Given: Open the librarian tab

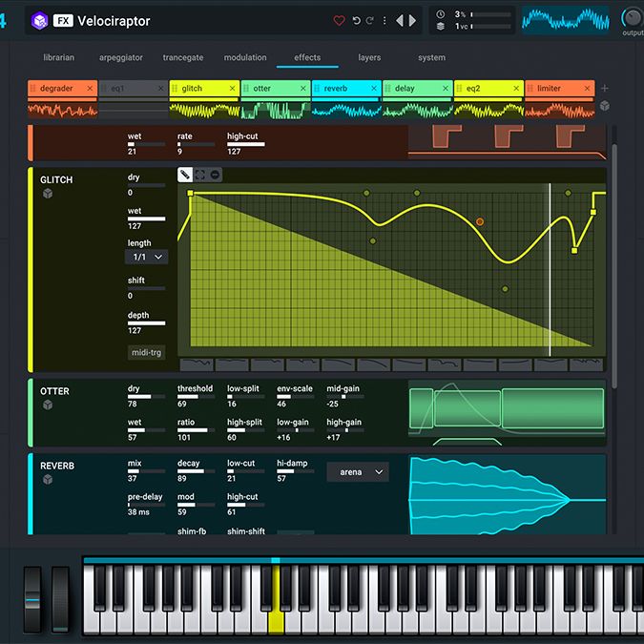Looking at the screenshot, I should point(59,57).
